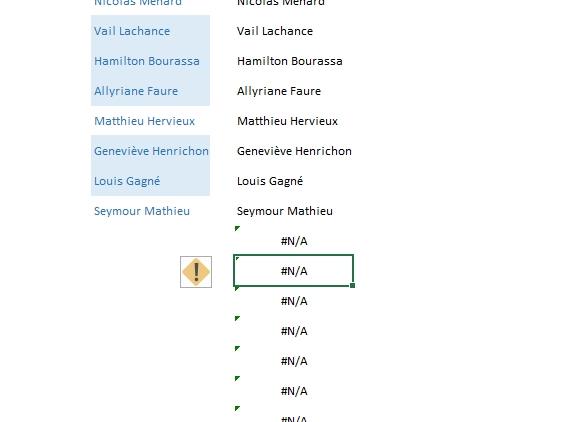The image size is (561, 422).
Task: Click the black Matthieu Hervieux cell
Action: pyautogui.click(x=293, y=121)
